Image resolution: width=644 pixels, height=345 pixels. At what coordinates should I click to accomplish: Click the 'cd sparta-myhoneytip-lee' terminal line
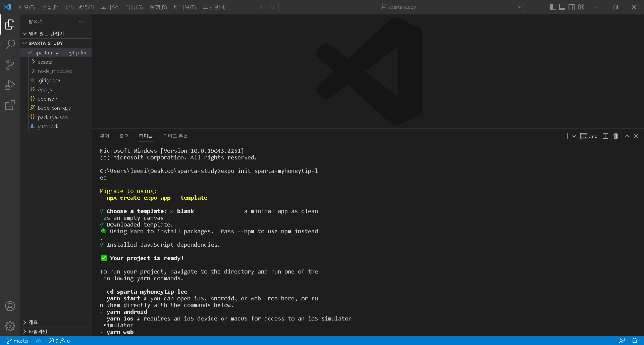tap(147, 292)
